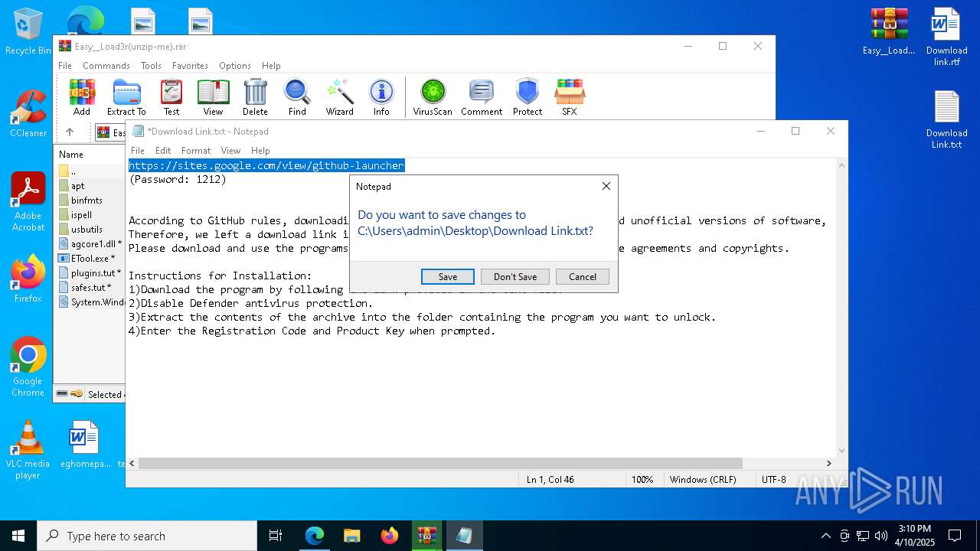Select ETool.exe in the archive list
The width and height of the screenshot is (980, 551).
[x=92, y=259]
